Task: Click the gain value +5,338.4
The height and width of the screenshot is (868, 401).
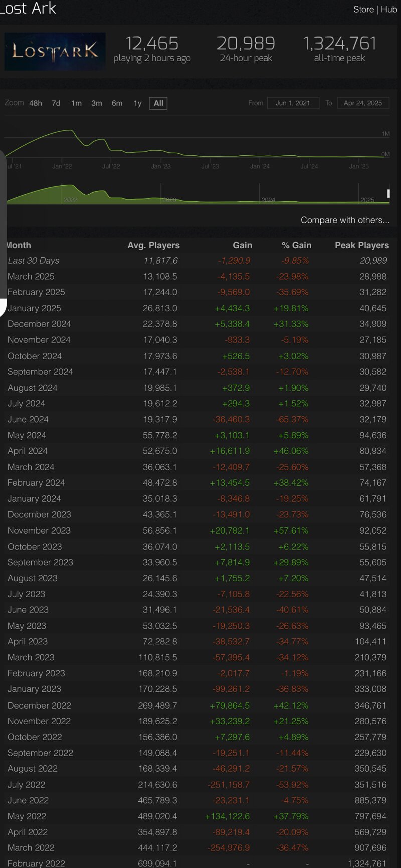Action: point(232,324)
